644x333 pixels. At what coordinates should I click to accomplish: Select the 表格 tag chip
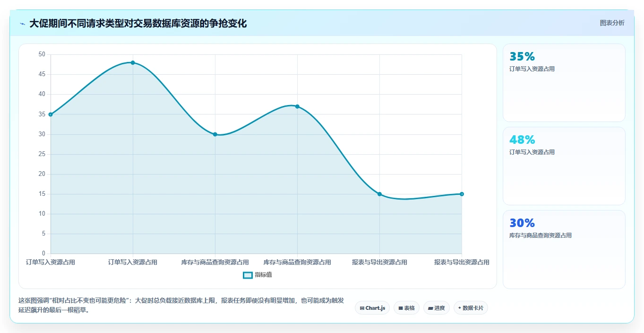(x=407, y=308)
